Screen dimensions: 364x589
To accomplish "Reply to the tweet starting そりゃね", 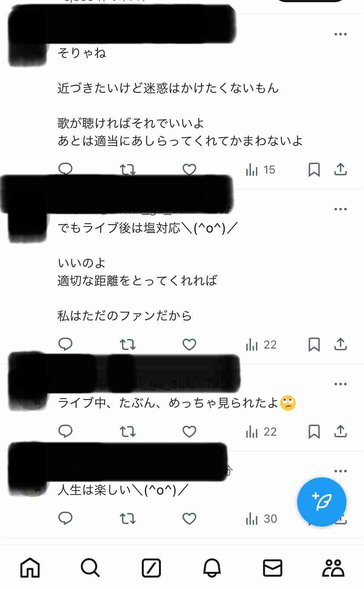I will [65, 170].
